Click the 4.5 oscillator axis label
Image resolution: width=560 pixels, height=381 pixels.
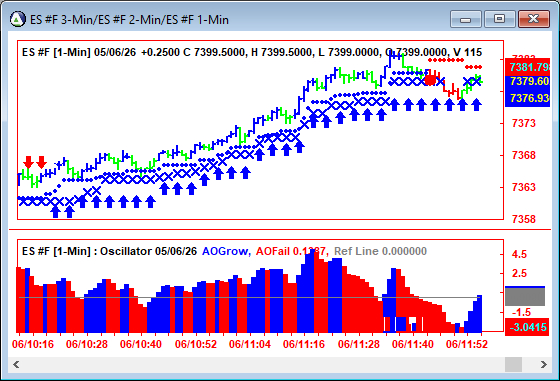(519, 254)
